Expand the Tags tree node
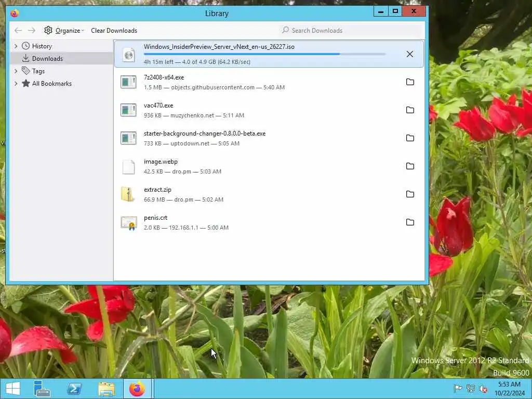The image size is (532, 399). (16, 71)
